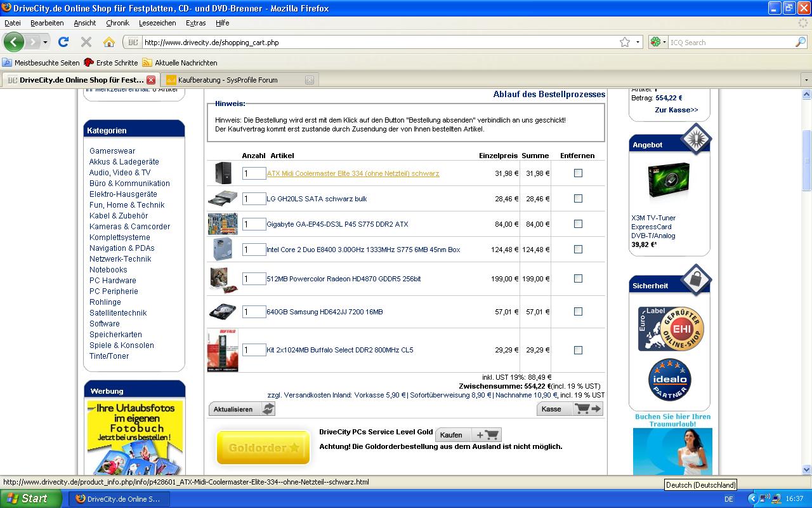Check Entfernen for the Gigabyte GA-EP45-DS3L
The image size is (812, 508).
click(578, 224)
